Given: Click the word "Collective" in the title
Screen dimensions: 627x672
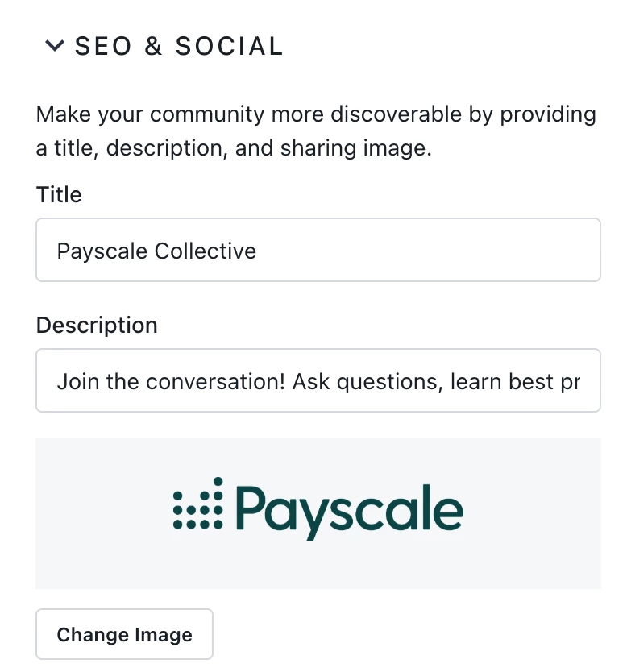Looking at the screenshot, I should tap(206, 251).
